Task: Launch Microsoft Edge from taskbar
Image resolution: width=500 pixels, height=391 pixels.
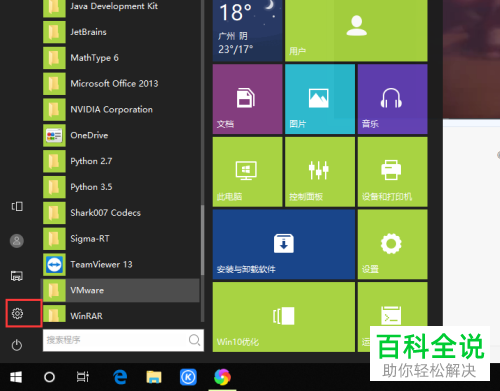Action: tap(120, 377)
